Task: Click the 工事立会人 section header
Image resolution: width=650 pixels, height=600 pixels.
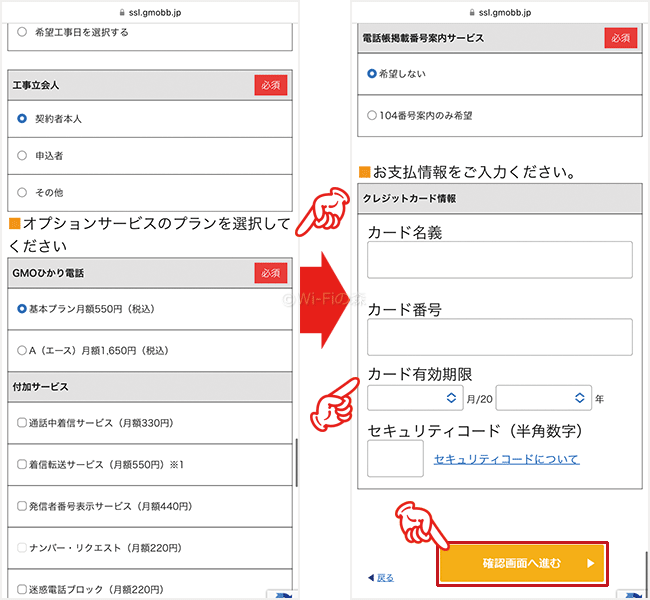Action: tap(150, 85)
